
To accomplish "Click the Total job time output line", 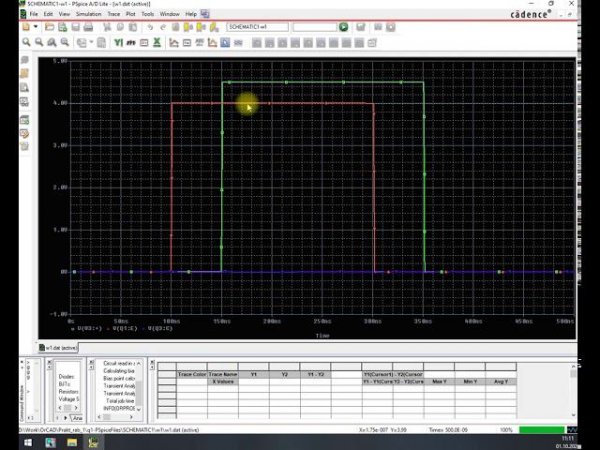I will coord(120,401).
